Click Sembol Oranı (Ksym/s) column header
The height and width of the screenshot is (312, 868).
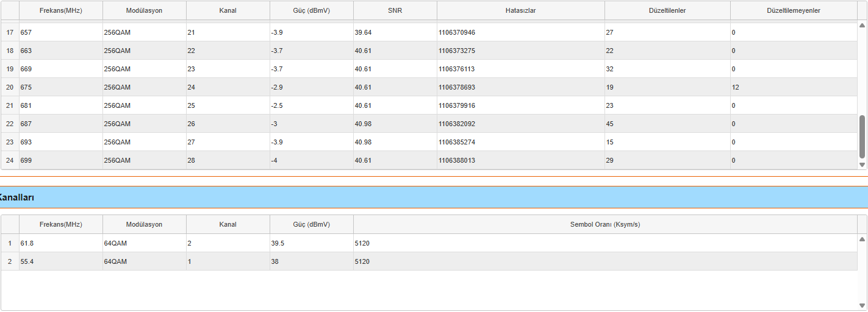point(605,224)
